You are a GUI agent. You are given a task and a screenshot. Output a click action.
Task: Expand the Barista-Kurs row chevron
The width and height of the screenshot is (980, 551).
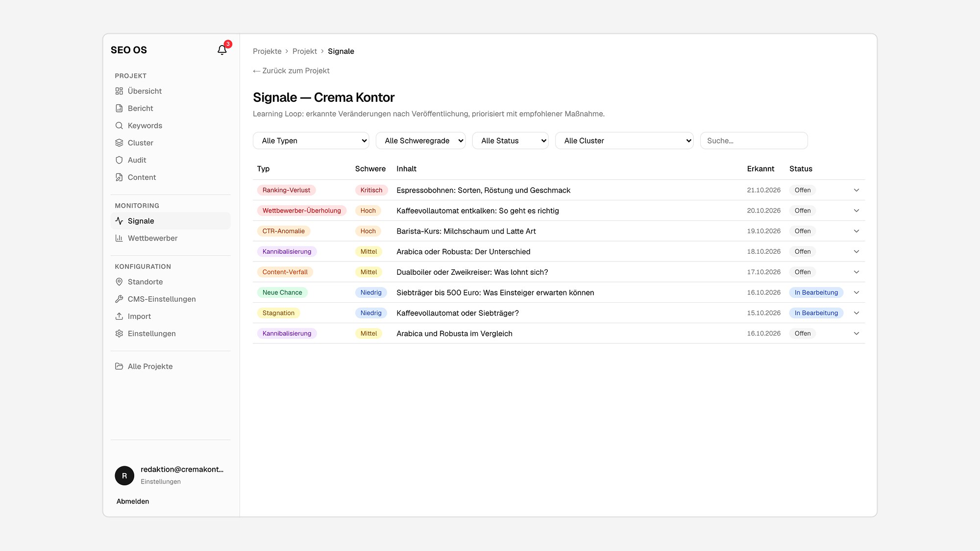(x=857, y=231)
